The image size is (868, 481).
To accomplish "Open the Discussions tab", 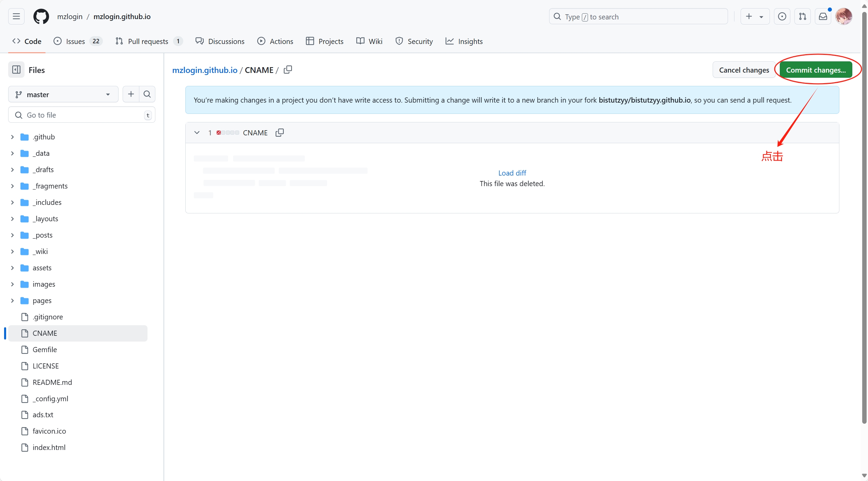I will 220,41.
